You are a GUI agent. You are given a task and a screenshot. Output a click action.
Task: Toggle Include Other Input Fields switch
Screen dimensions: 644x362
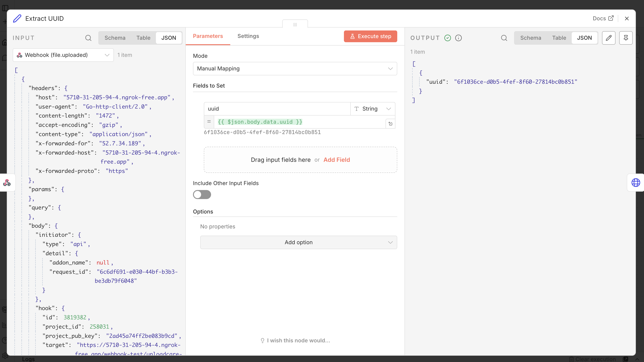(202, 195)
